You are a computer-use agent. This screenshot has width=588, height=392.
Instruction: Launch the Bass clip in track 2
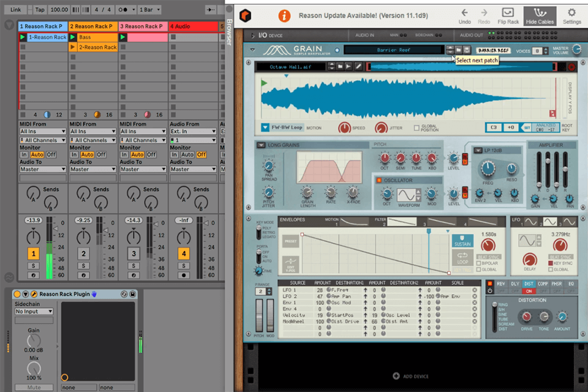[73, 37]
